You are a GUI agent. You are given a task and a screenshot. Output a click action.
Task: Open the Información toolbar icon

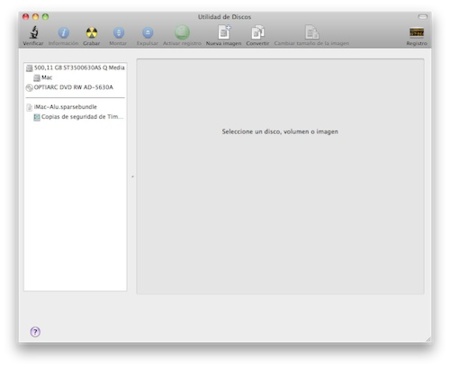click(x=63, y=32)
